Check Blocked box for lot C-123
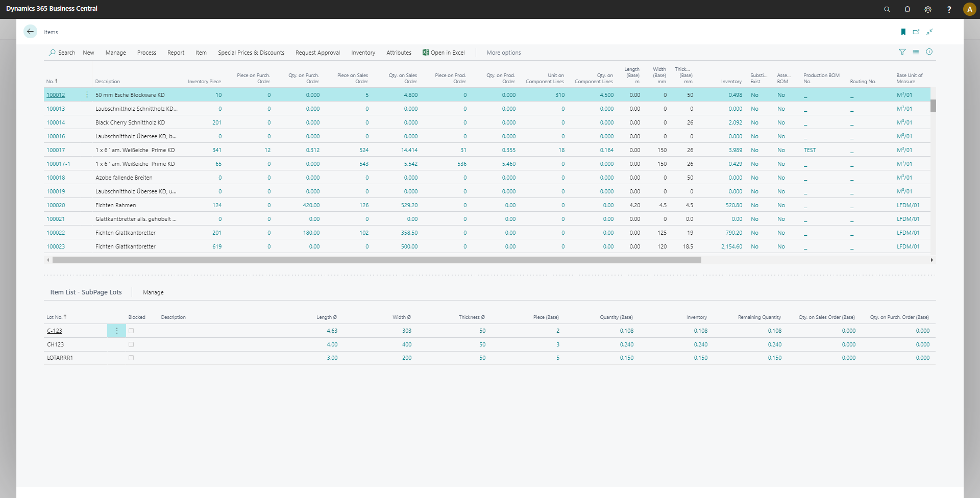 coord(131,331)
